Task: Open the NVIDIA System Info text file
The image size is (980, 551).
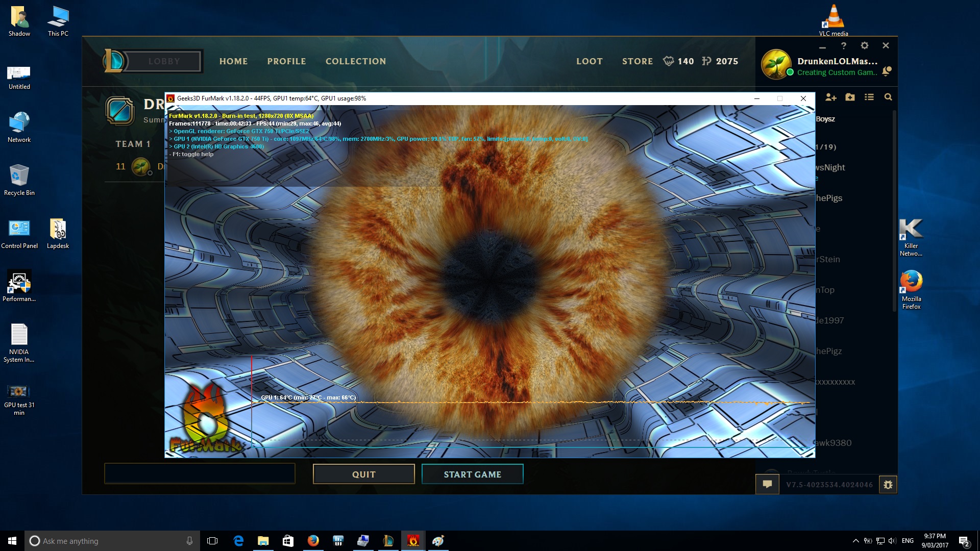Action: click(19, 343)
